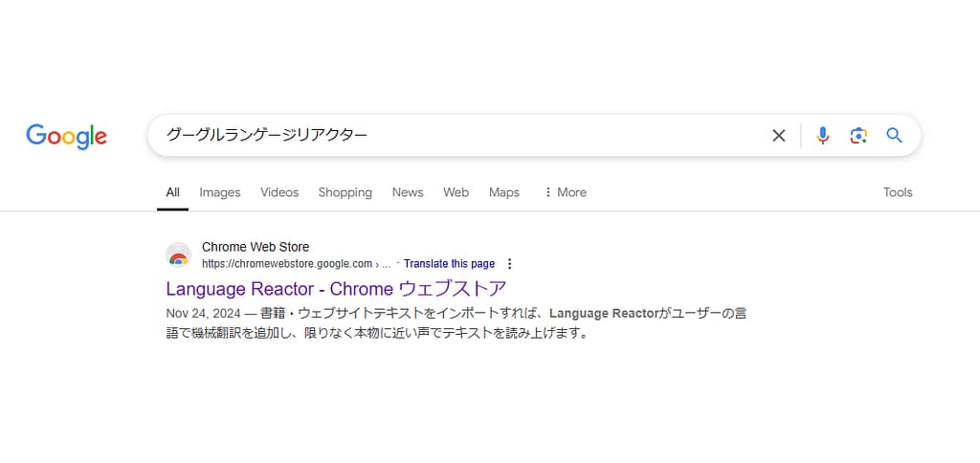Start voice search with the microphone
The image size is (980, 463).
click(x=822, y=136)
